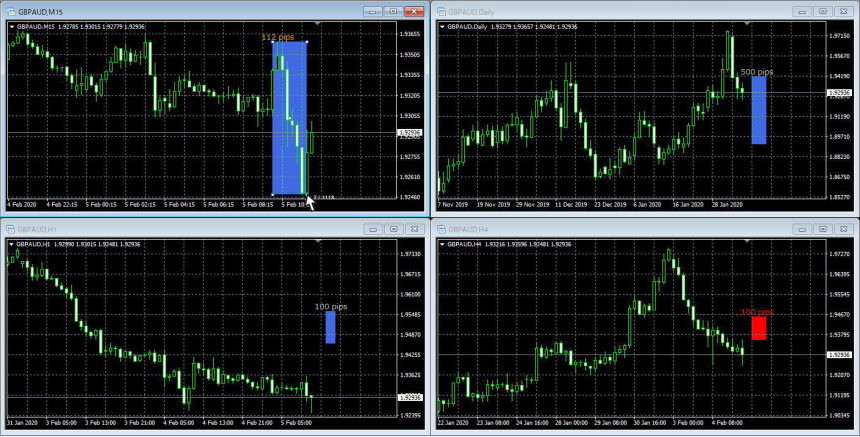Expand the H1 chart header dropdown triangle
The width and height of the screenshot is (860, 437).
click(x=12, y=244)
